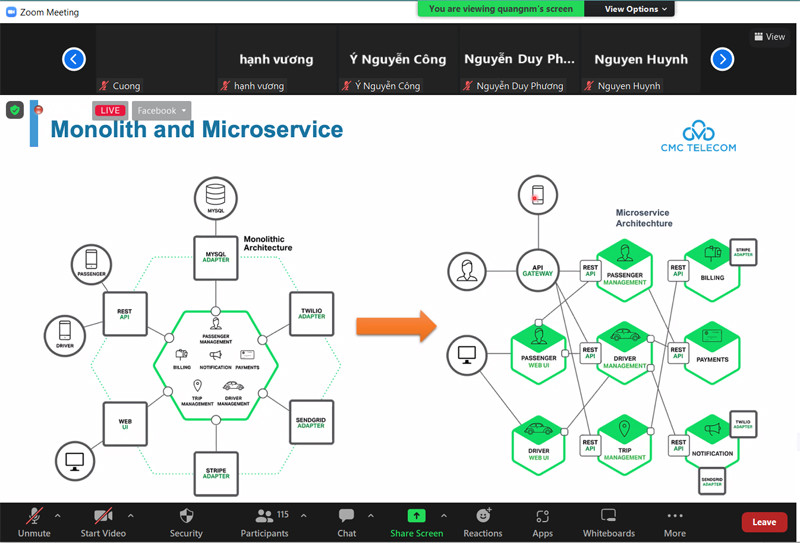Start Video with the camera button
The width and height of the screenshot is (800, 543).
[x=103, y=516]
